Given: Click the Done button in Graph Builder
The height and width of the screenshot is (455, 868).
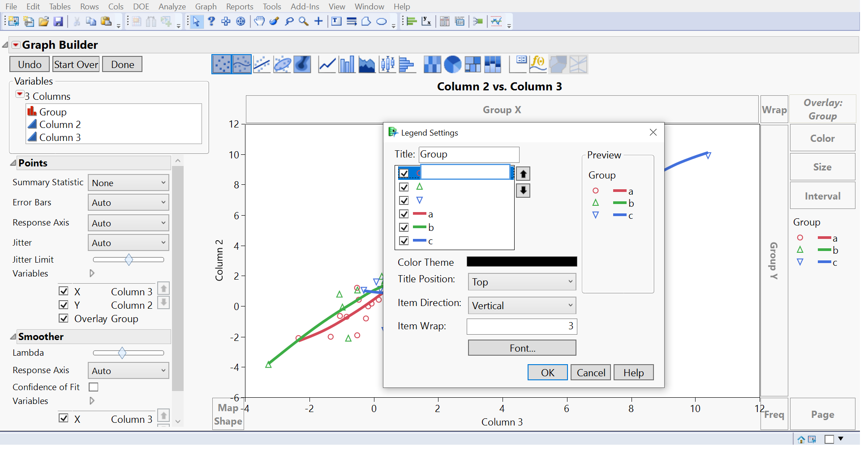Looking at the screenshot, I should pos(122,64).
